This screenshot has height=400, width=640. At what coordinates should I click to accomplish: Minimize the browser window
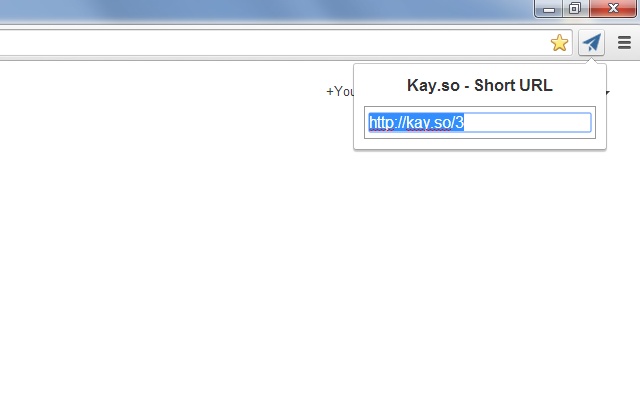pos(549,9)
